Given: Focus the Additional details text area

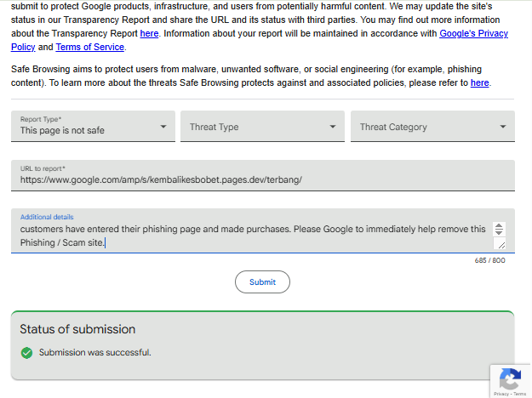Looking at the screenshot, I should click(x=247, y=236).
